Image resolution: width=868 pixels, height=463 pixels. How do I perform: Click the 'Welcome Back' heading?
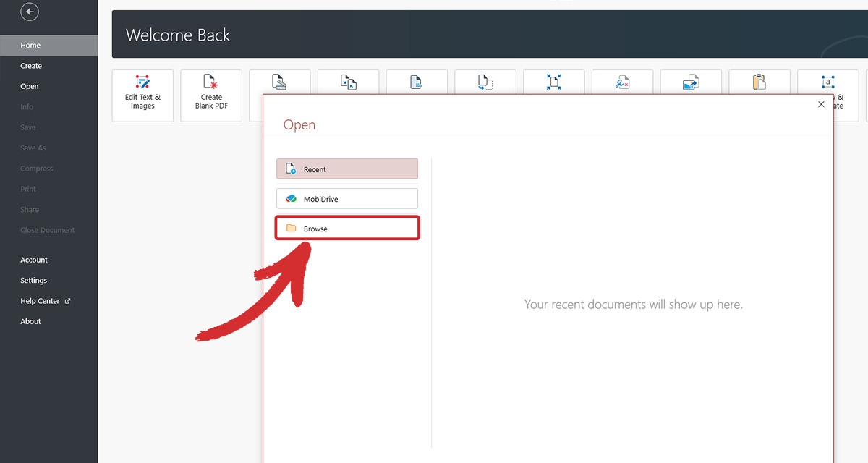(x=178, y=35)
